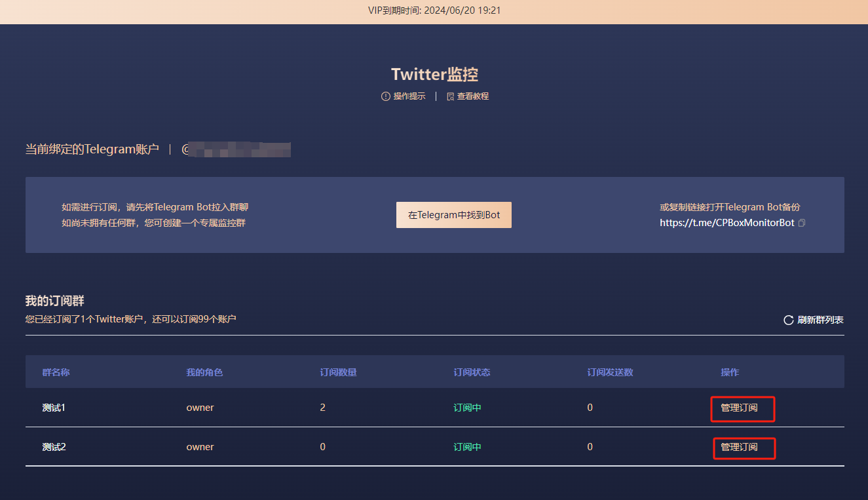Click the owner role in 测试2 row
868x500 pixels.
coord(200,447)
